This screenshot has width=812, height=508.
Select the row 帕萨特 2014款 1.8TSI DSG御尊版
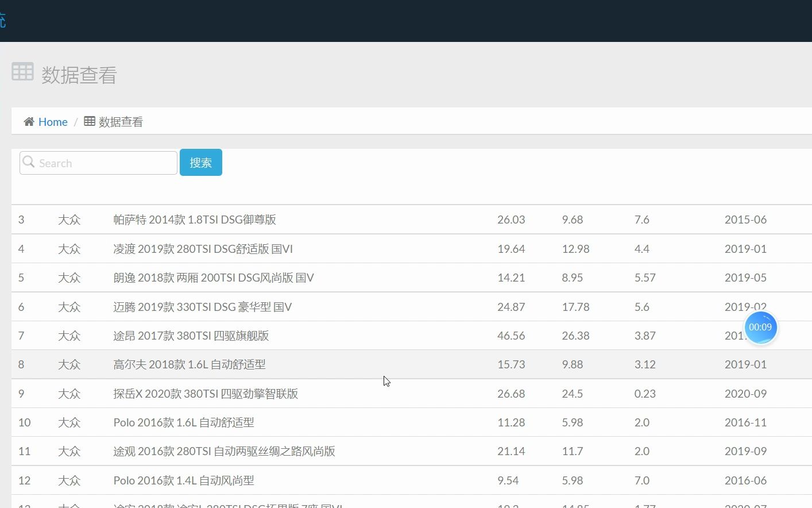pos(195,220)
